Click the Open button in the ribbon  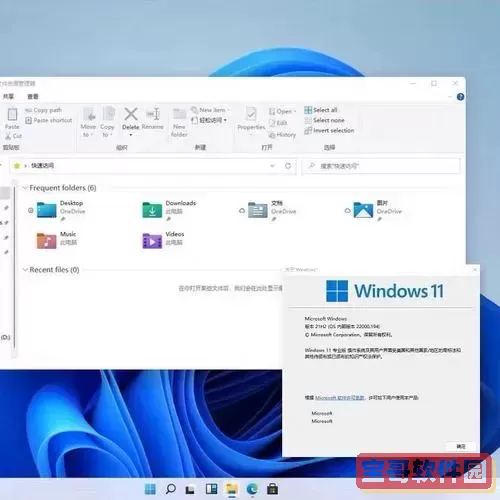[x=283, y=111]
